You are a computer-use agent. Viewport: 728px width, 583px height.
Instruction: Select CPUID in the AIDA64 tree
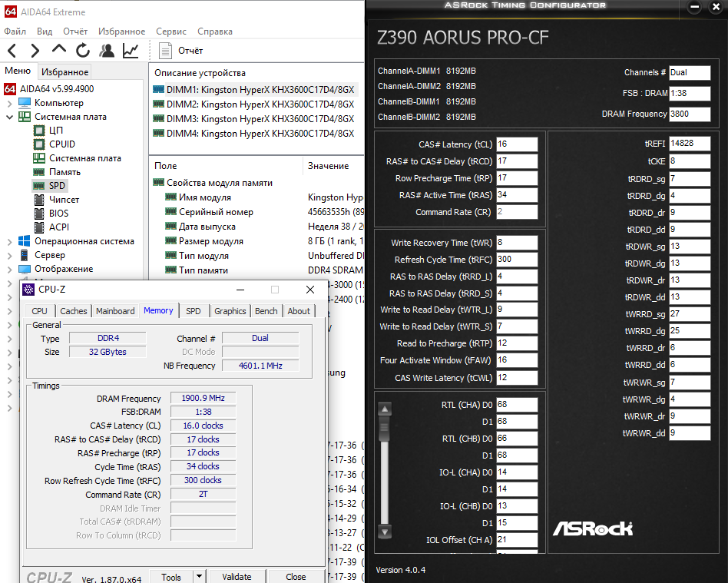(x=61, y=144)
